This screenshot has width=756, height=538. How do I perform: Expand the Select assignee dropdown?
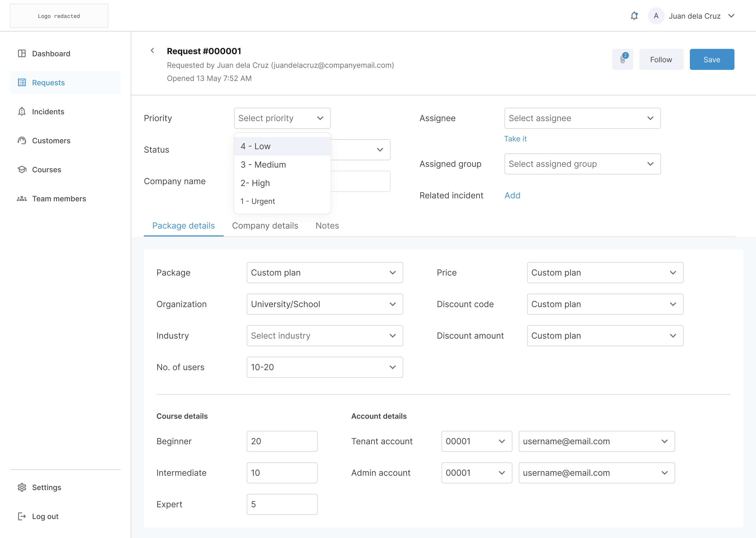tap(582, 118)
